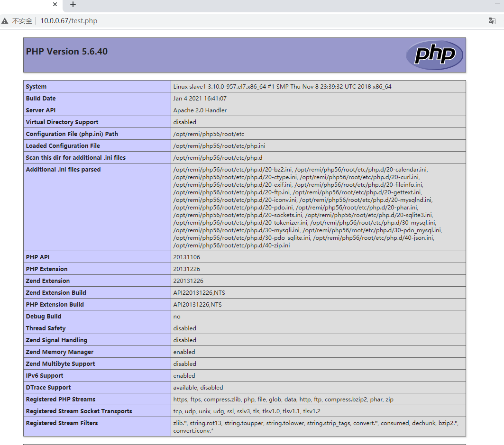Select the Linux slave1 system value

(282, 86)
